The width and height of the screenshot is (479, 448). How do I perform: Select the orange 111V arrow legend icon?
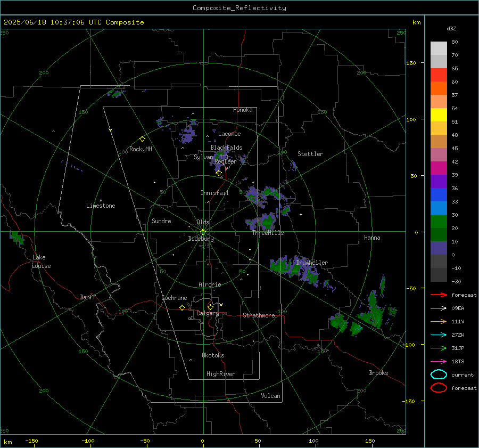(x=439, y=321)
